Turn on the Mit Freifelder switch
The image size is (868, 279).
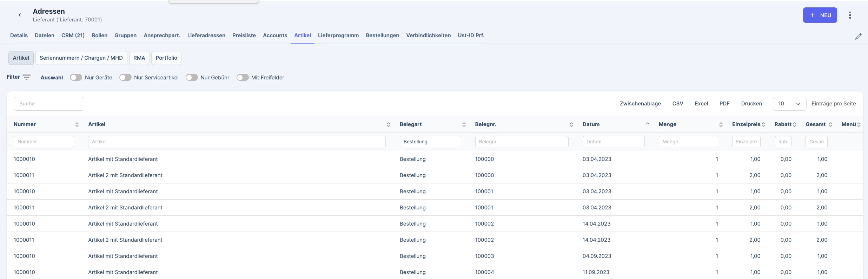pyautogui.click(x=243, y=77)
